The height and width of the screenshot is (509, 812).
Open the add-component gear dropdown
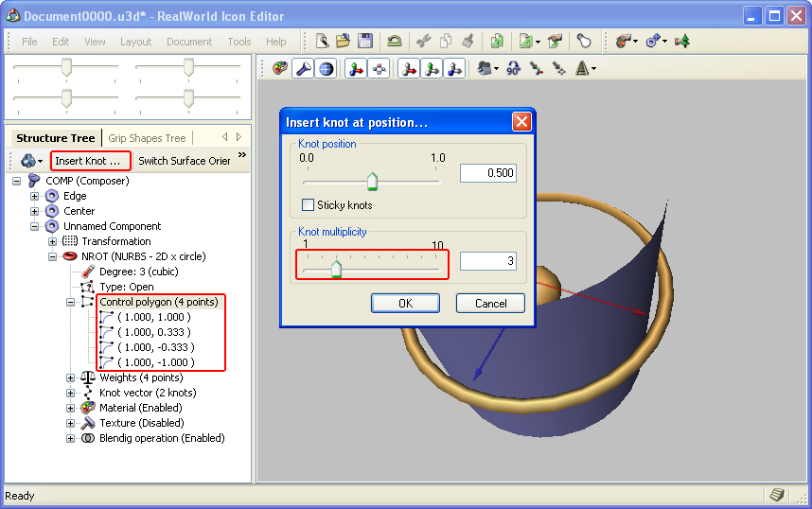pyautogui.click(x=665, y=42)
